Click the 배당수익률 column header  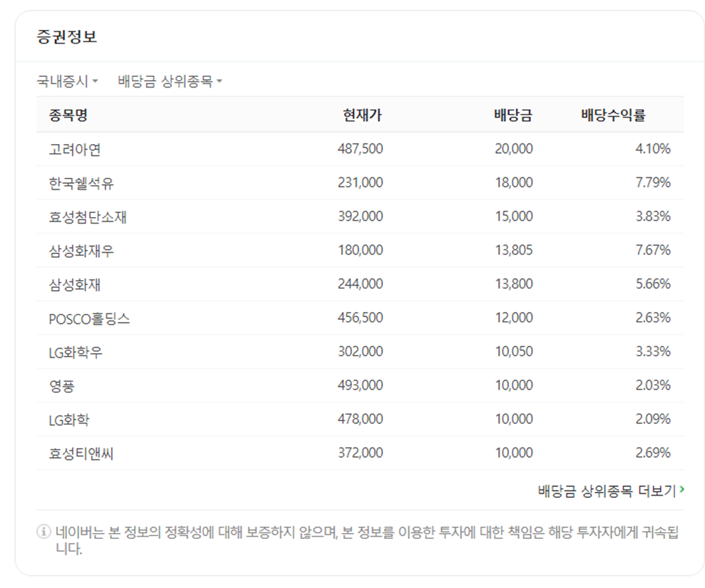(614, 115)
